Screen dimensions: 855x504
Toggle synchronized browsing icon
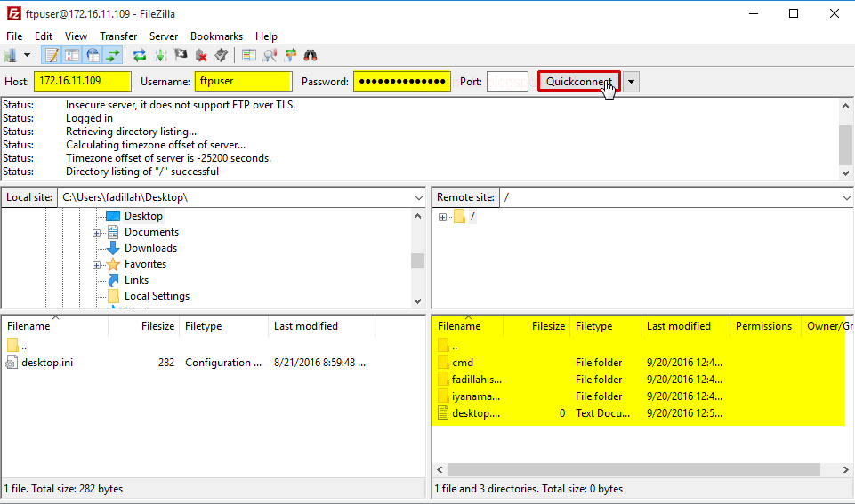click(x=290, y=55)
